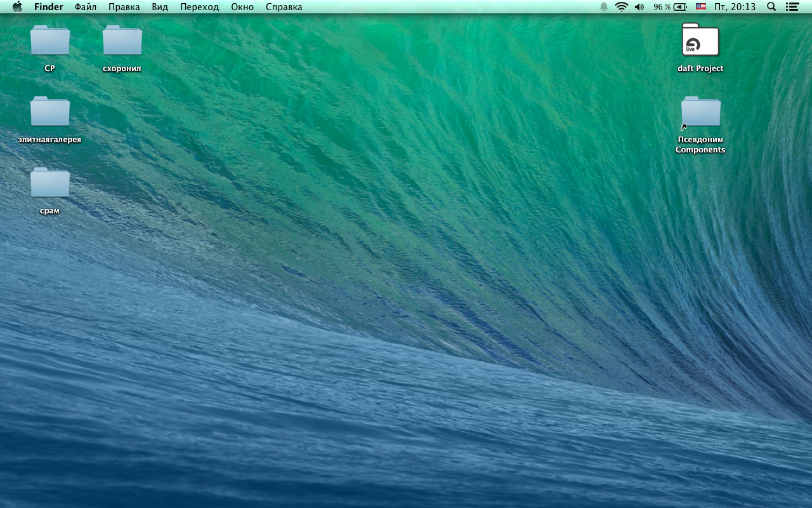Open the Файл menu

pyautogui.click(x=86, y=7)
